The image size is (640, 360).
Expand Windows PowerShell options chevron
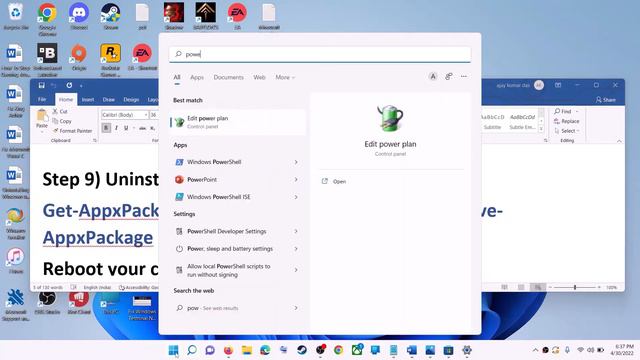[296, 162]
